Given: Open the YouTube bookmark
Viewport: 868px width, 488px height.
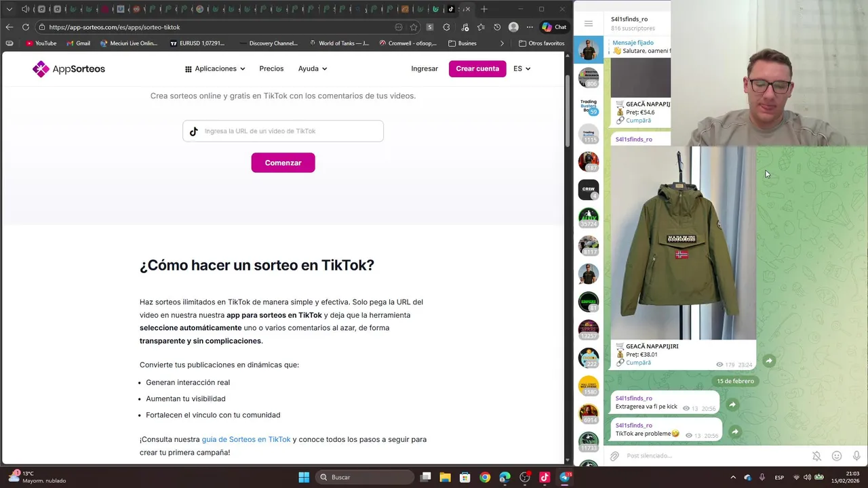Looking at the screenshot, I should coord(41,43).
